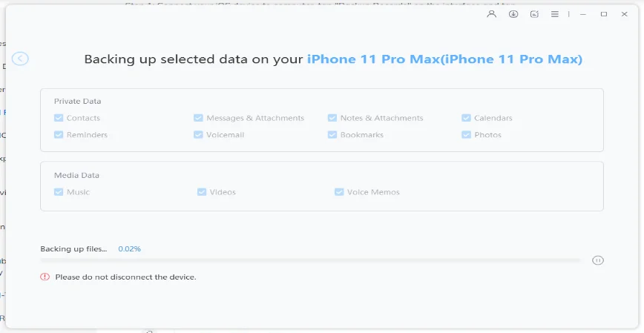Uncheck Messages & Attachments
Screen dimensions: 644x333
(x=198, y=118)
